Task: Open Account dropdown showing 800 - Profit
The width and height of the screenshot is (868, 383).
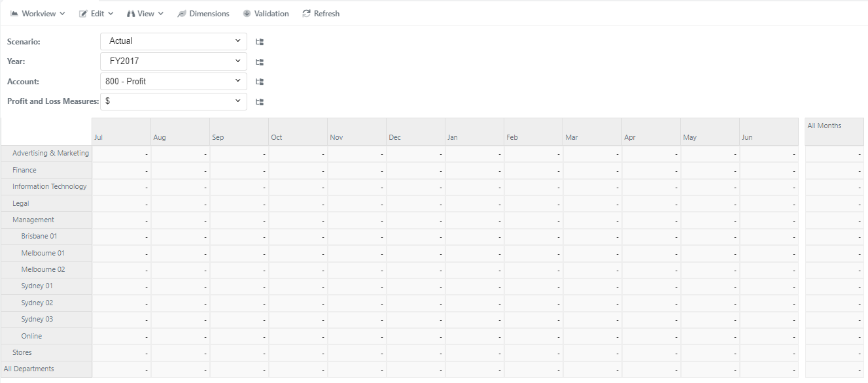Action: [173, 82]
